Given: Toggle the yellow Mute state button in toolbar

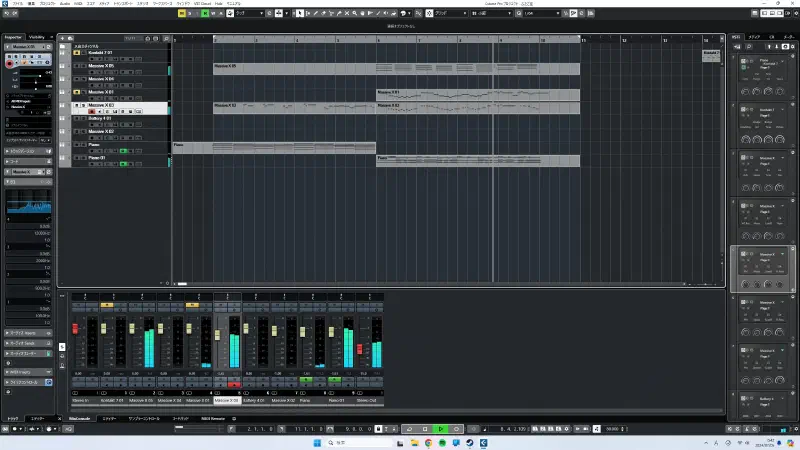Looking at the screenshot, I should pyautogui.click(x=182, y=13).
